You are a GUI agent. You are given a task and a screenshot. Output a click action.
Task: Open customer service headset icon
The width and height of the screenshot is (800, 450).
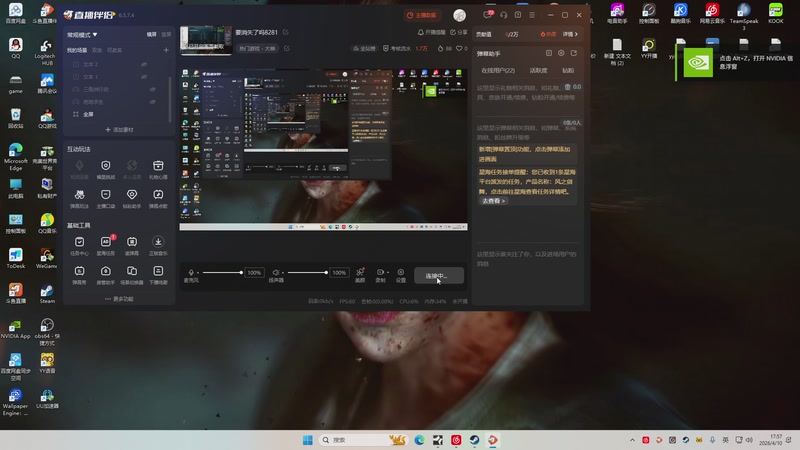click(x=504, y=15)
